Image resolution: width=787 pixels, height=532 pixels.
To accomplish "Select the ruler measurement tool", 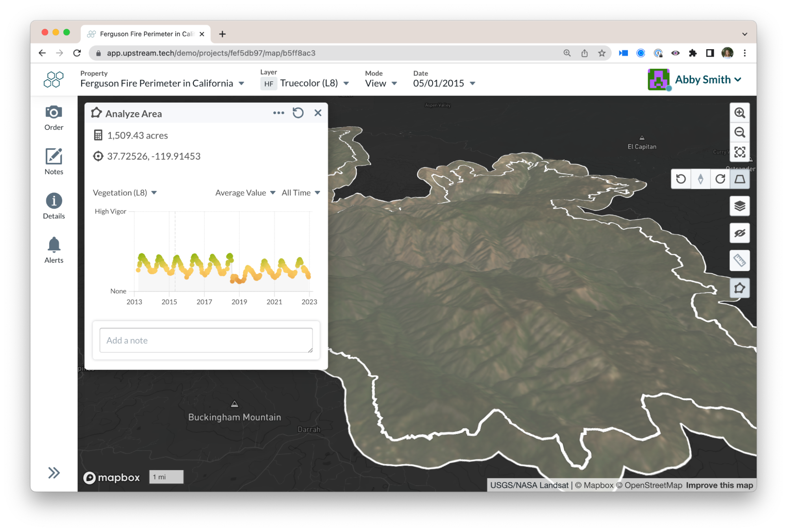I will (740, 260).
